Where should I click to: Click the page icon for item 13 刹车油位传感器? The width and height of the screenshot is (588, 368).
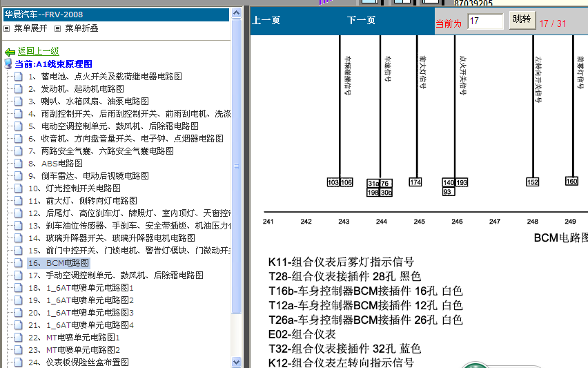[x=19, y=226]
